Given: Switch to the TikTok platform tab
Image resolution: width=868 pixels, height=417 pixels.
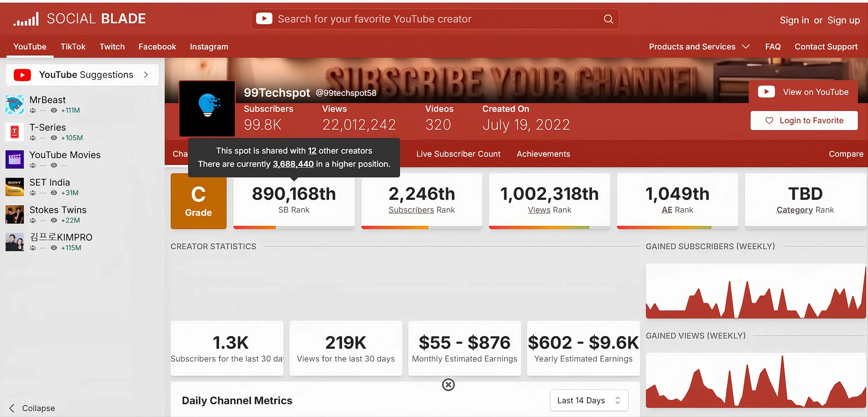Looking at the screenshot, I should [73, 47].
